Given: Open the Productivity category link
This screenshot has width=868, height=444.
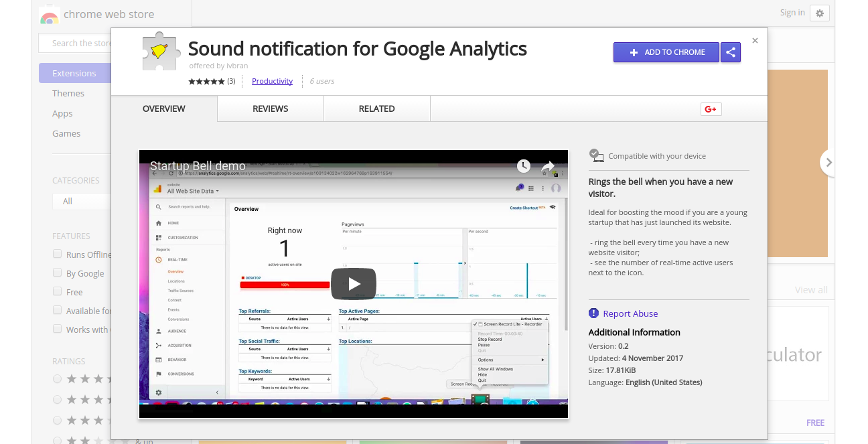Looking at the screenshot, I should pyautogui.click(x=272, y=81).
